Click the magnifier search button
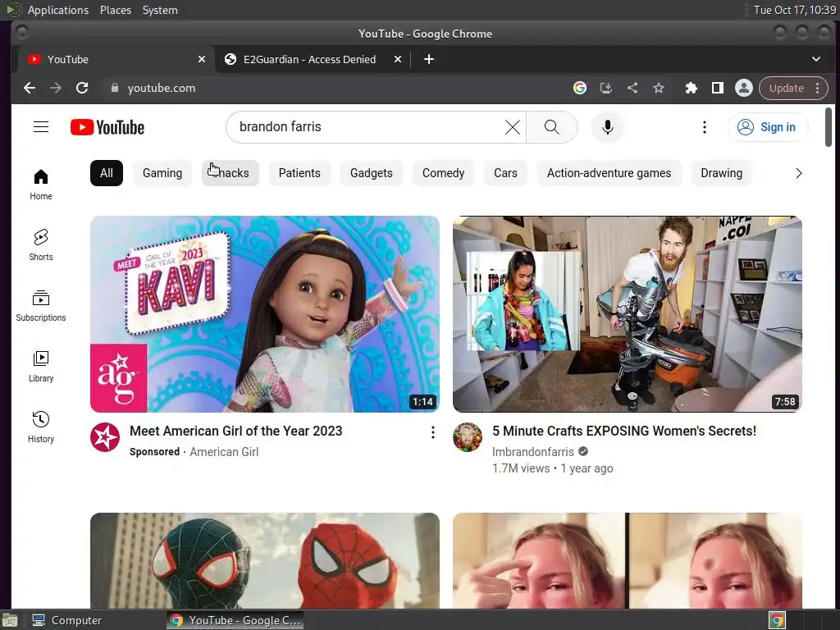The image size is (840, 630). pos(552,127)
